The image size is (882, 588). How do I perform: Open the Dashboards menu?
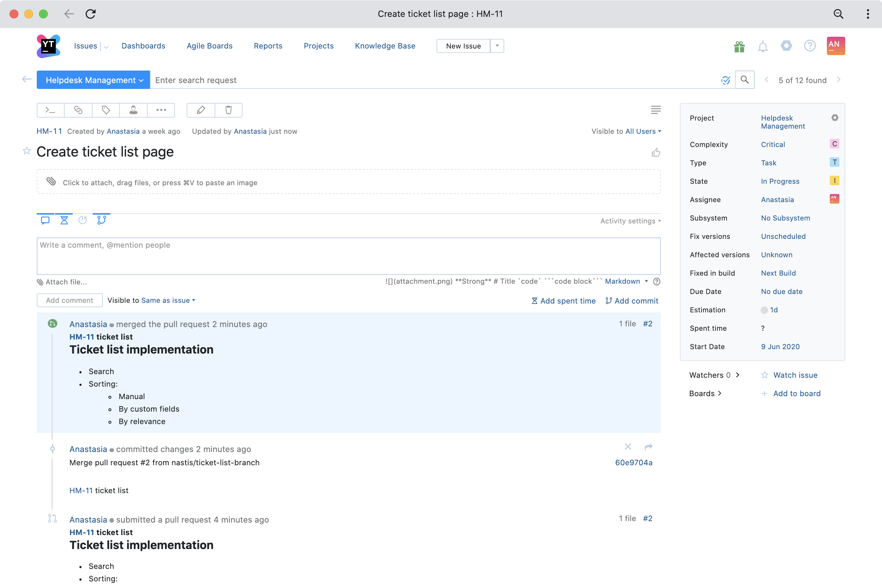coord(143,46)
